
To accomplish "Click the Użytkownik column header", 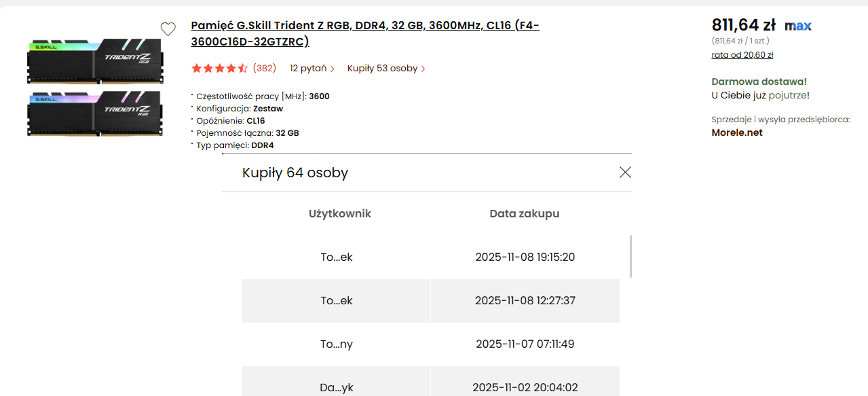I will [340, 213].
